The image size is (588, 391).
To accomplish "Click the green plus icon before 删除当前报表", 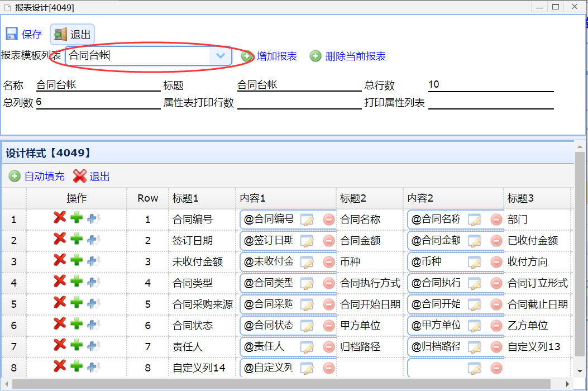I will click(x=315, y=56).
